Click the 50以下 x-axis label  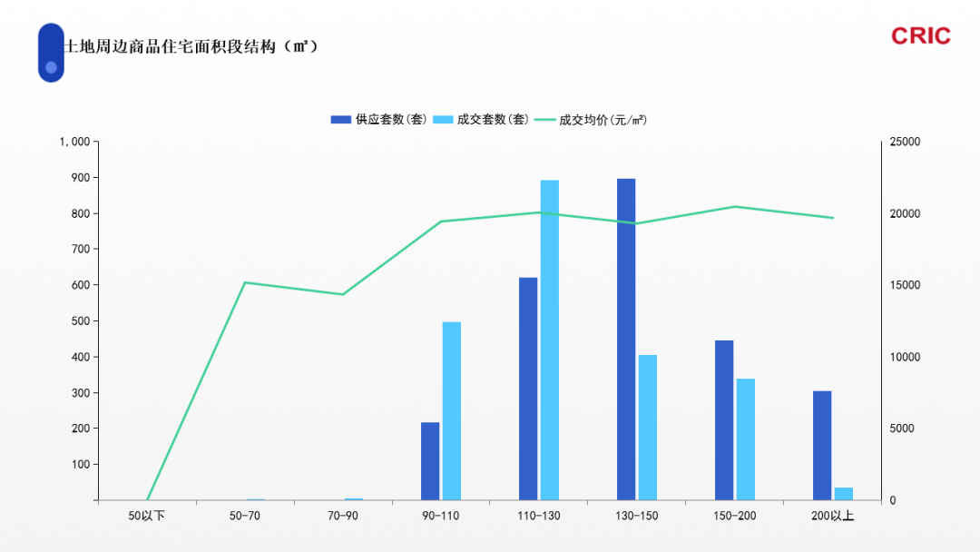(147, 516)
